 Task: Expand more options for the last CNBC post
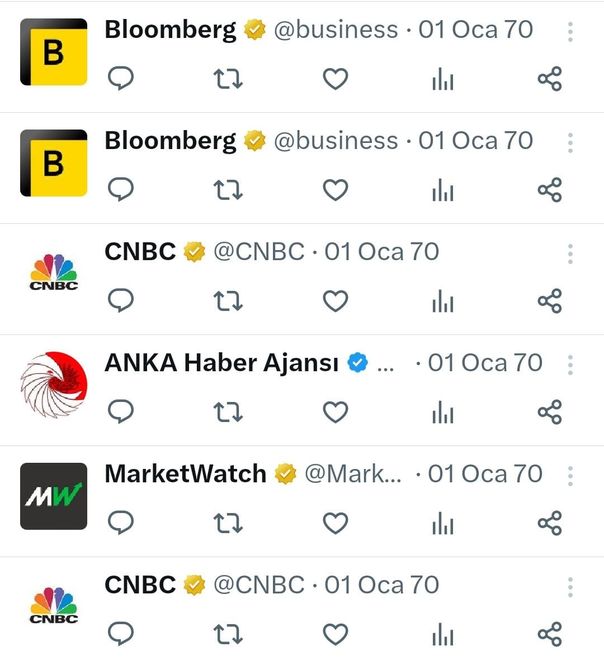[570, 586]
